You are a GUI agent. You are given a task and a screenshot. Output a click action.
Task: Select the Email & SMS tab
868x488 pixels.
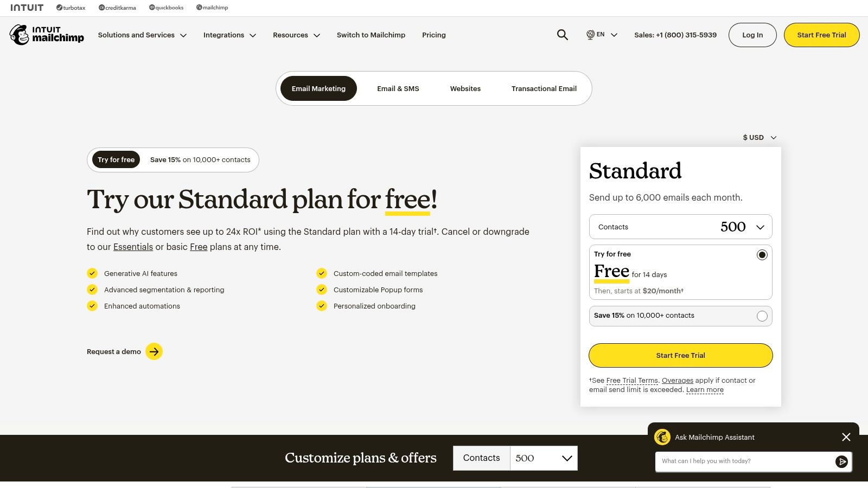(398, 88)
